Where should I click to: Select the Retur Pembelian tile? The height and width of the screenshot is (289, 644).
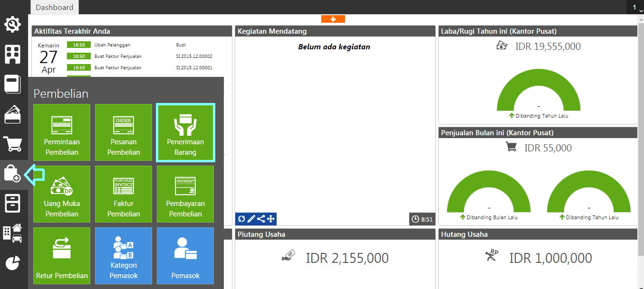[62, 256]
